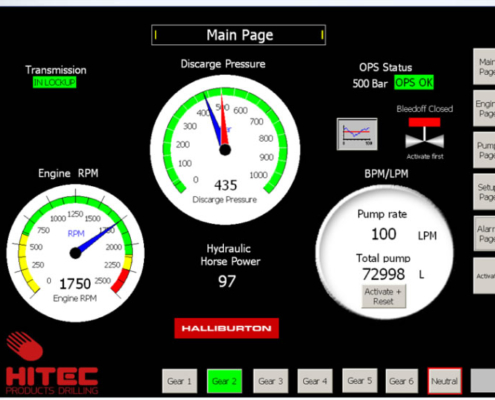Click the Activate button in side panel
Viewport: 495px width, 400px height.
tap(484, 276)
